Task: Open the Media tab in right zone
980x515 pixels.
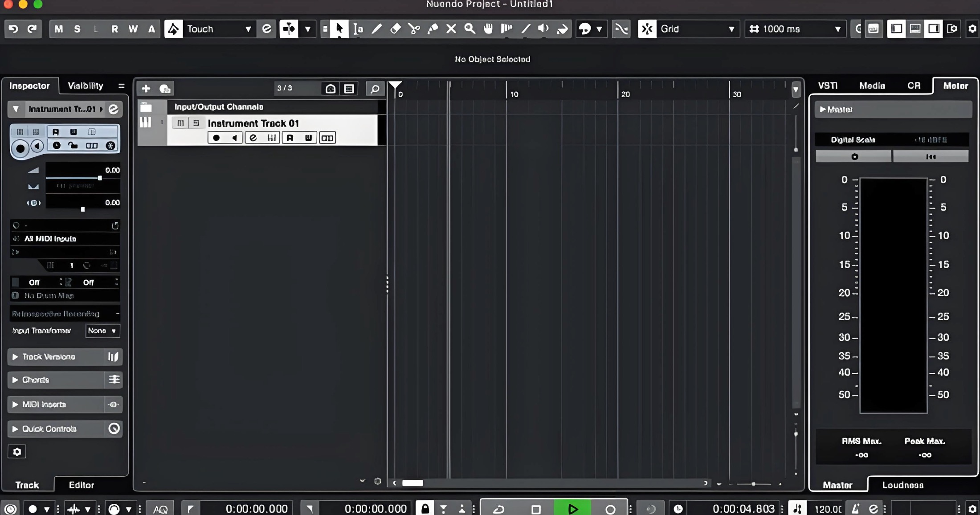Action: point(872,86)
